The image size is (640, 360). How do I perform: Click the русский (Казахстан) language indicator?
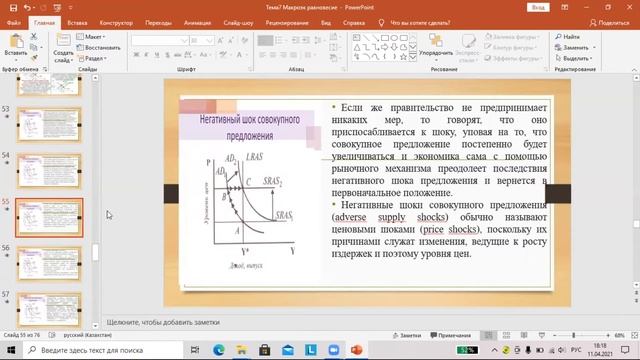pyautogui.click(x=87, y=335)
